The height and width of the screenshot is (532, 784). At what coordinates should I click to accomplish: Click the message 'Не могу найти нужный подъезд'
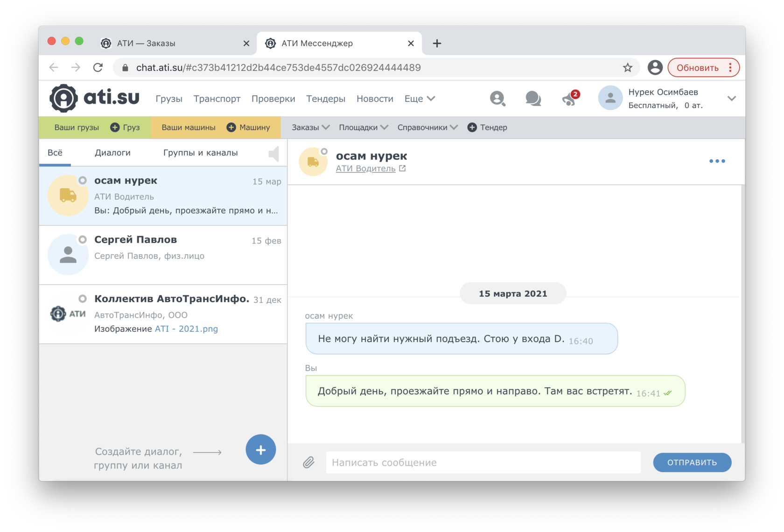point(461,339)
